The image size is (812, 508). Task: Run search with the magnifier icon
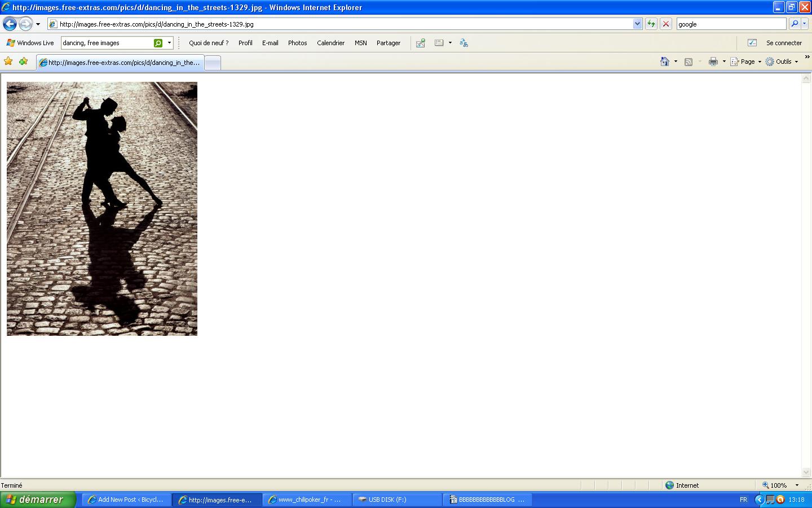click(795, 24)
